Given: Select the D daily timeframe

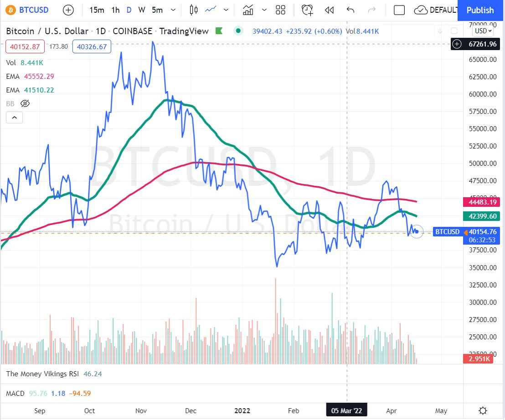Looking at the screenshot, I should pos(129,10).
